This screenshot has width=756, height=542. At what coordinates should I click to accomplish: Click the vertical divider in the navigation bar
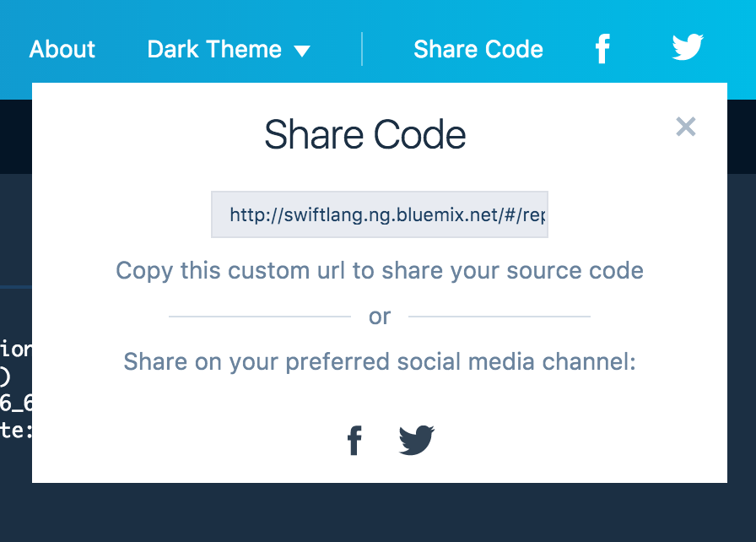362,49
